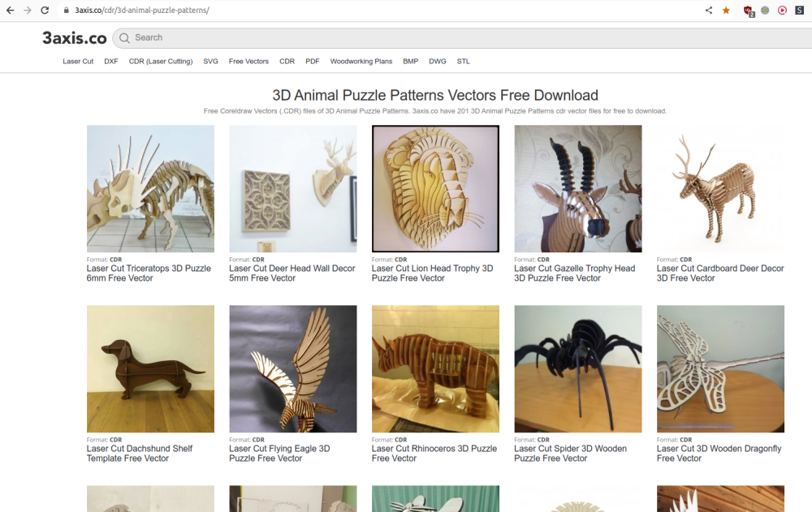Click the dark S extension icon
Viewport: 812px width, 512px height.
(799, 11)
